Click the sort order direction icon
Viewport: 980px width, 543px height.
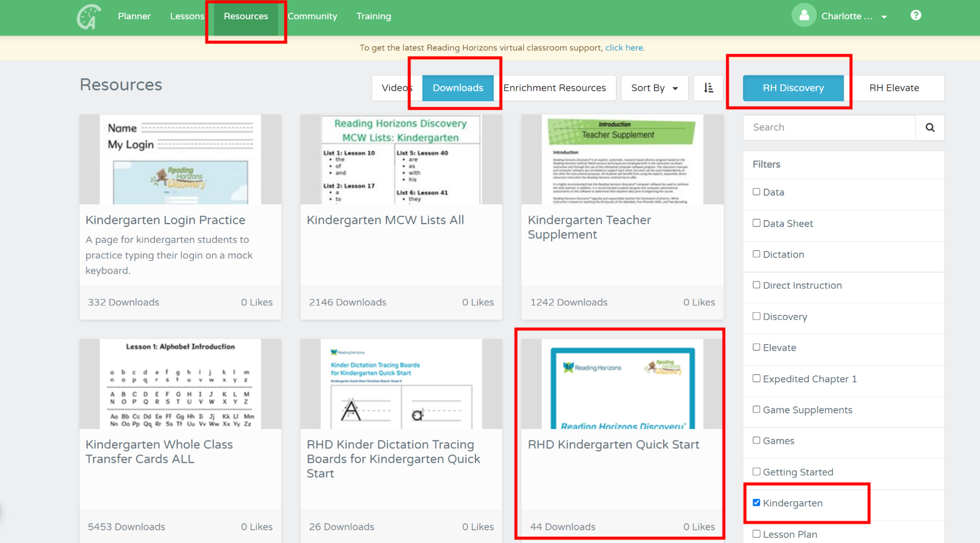click(x=708, y=88)
